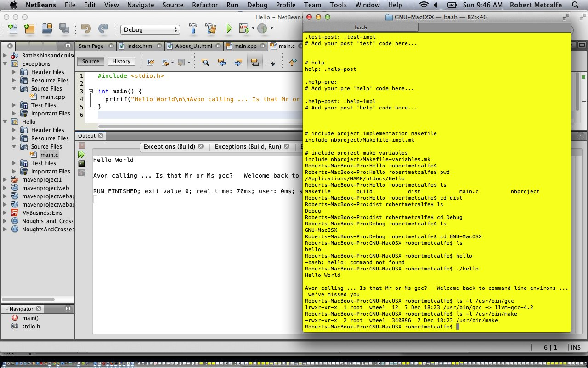Click the Redo arrow in the toolbar

point(103,29)
